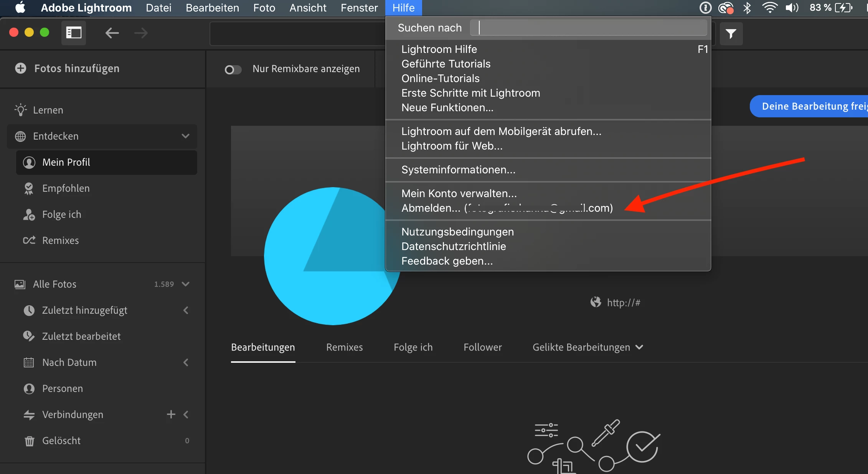Open the Personen face icon entry
The width and height of the screenshot is (868, 474).
(29, 388)
